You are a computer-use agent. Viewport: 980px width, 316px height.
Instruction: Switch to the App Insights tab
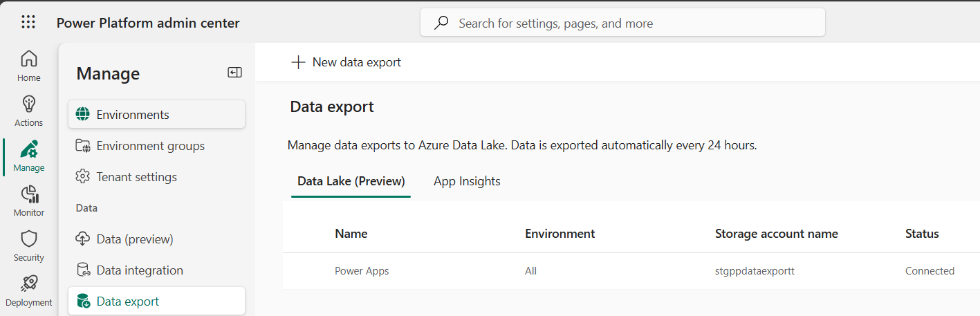pos(467,181)
